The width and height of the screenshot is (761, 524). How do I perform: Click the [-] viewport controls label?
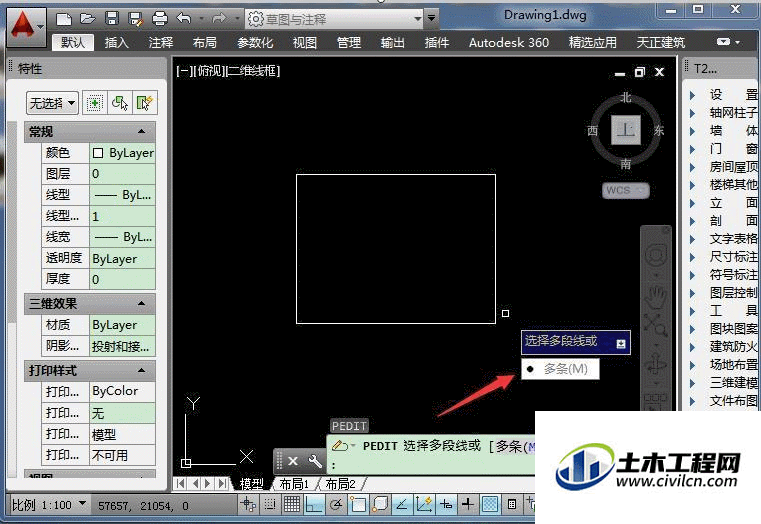click(183, 71)
